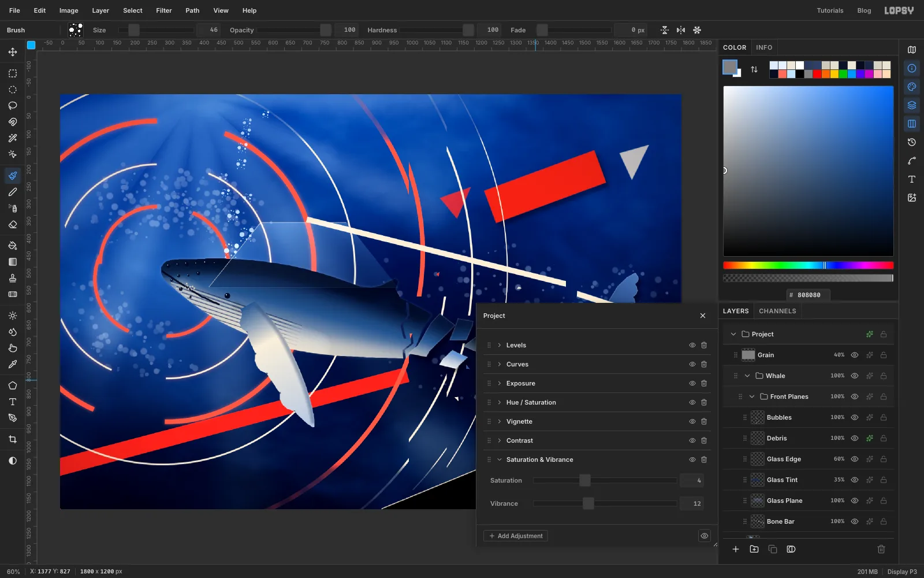Select the Magic Wand tool
Screen dimensions: 924x578
point(13,138)
